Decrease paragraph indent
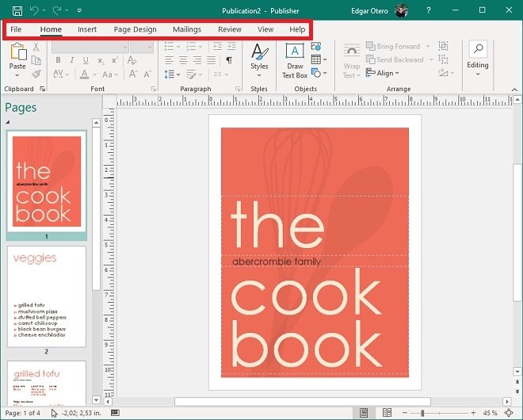 (217, 47)
